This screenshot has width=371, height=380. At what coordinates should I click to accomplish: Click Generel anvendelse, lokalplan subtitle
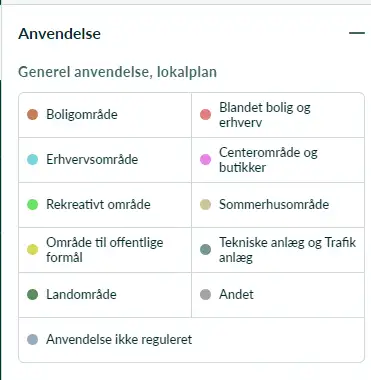pyautogui.click(x=117, y=72)
